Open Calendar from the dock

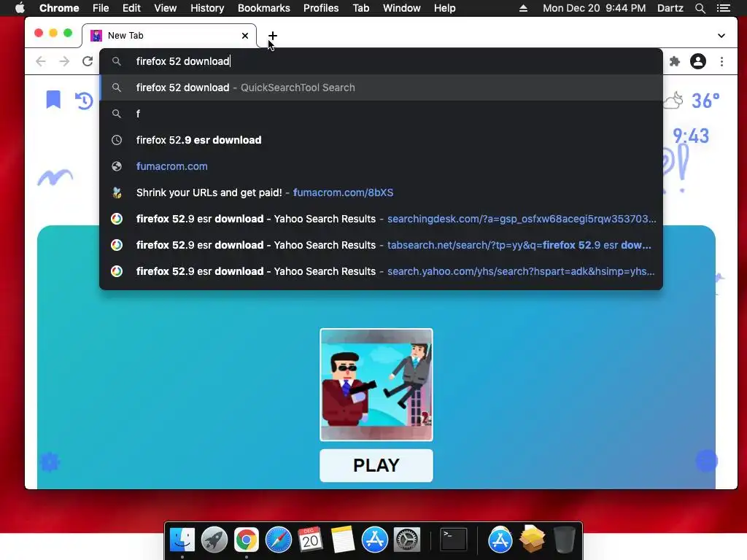pyautogui.click(x=310, y=540)
